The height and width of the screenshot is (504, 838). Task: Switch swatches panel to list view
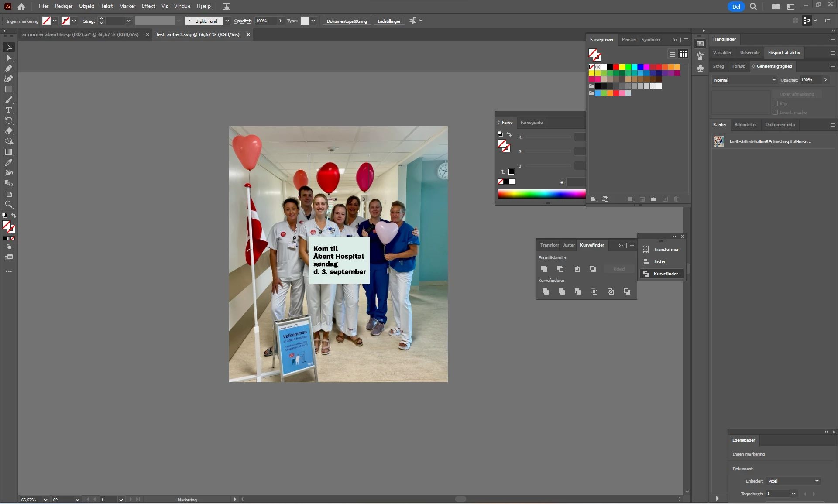[673, 54]
